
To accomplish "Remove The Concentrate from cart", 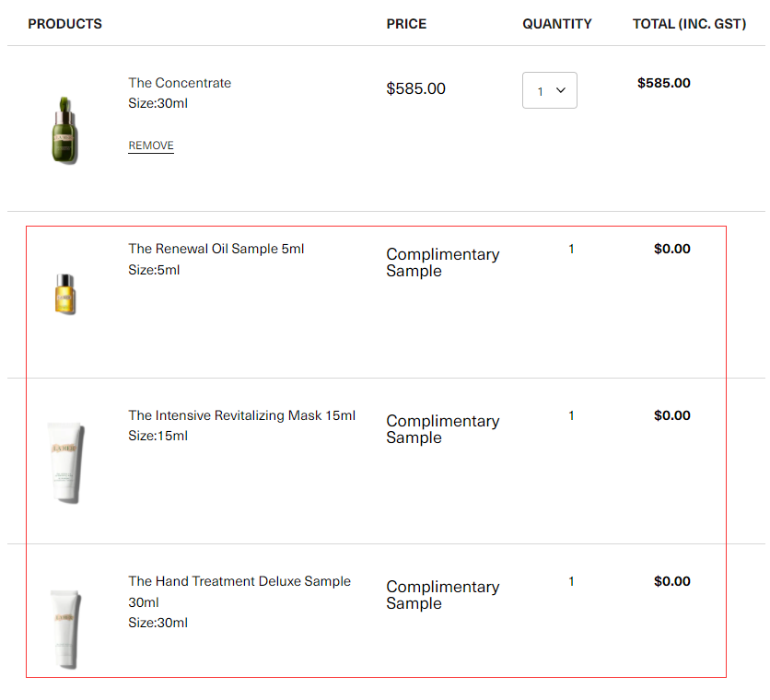I will (151, 146).
